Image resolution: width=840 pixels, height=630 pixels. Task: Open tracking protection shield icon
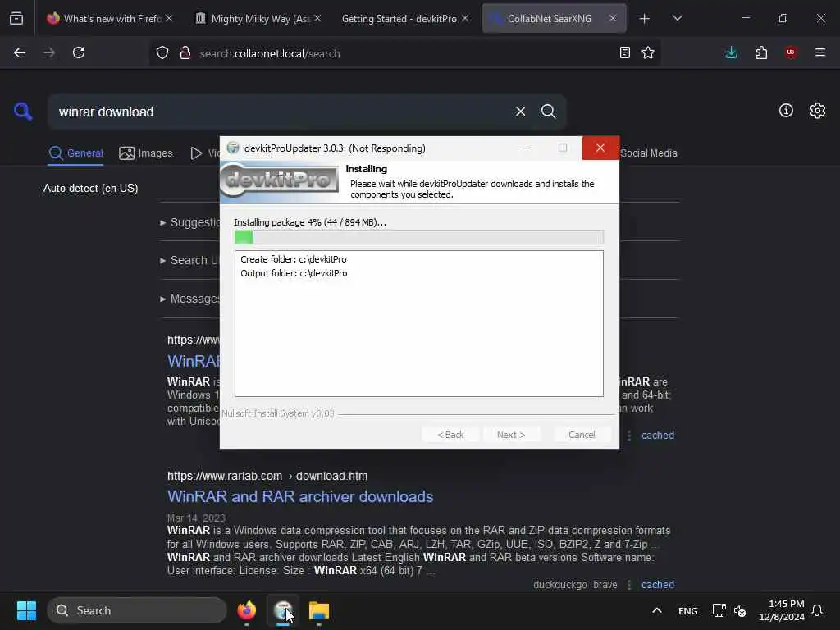pos(162,52)
